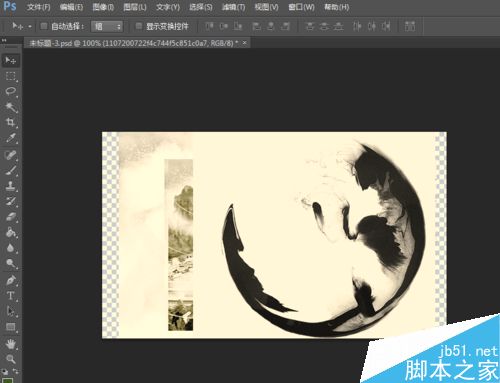The image size is (500, 383).
Task: Select the Pen tool
Action: pos(11,281)
